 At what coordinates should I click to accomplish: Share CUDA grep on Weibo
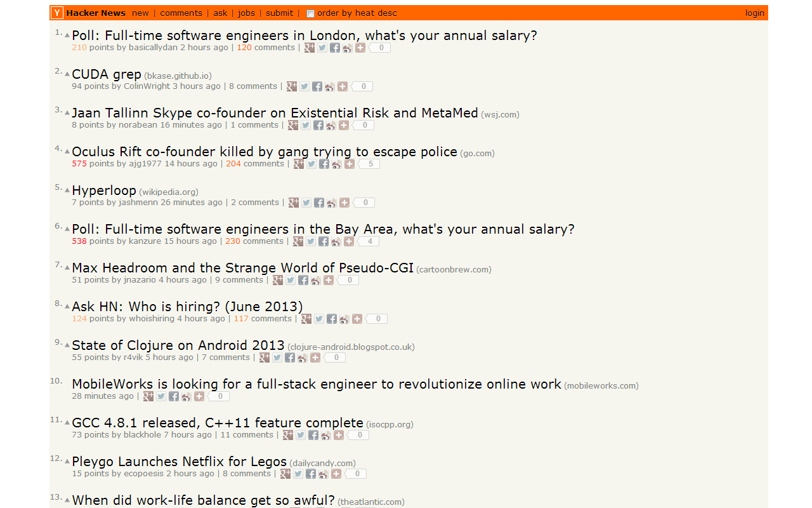330,86
